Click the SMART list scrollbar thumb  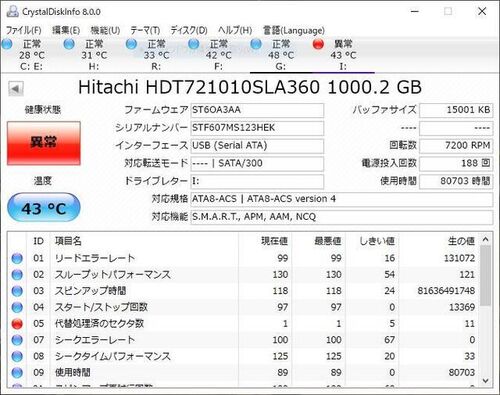pyautogui.click(x=486, y=275)
